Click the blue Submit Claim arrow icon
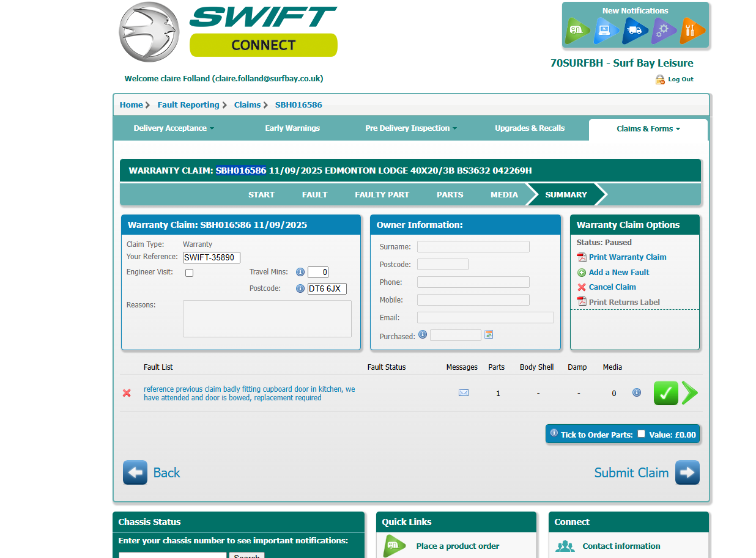This screenshot has height=558, width=756. coord(687,472)
